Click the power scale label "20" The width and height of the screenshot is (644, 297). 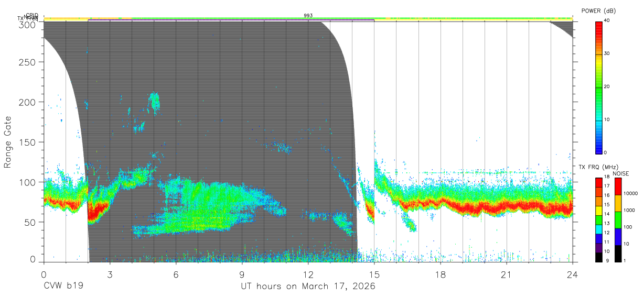(607, 86)
